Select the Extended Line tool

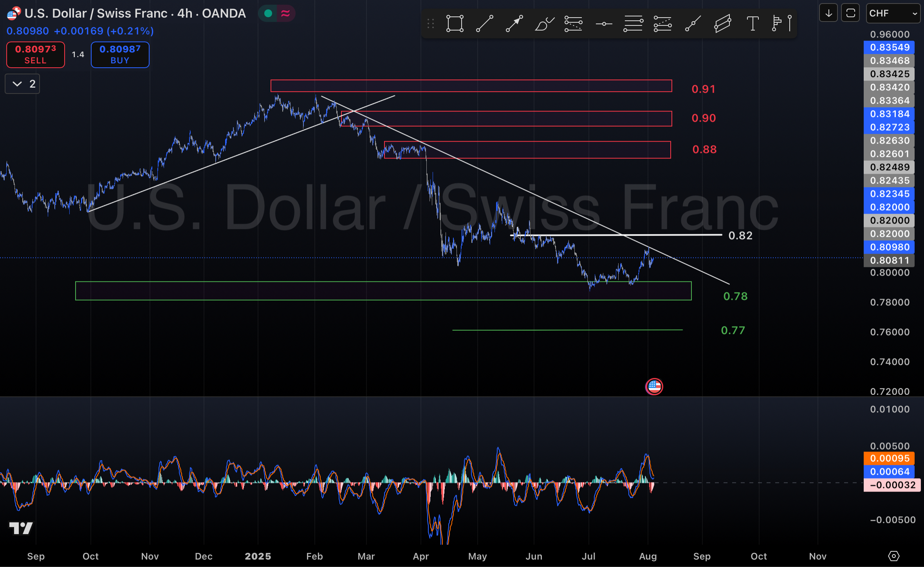coord(693,23)
